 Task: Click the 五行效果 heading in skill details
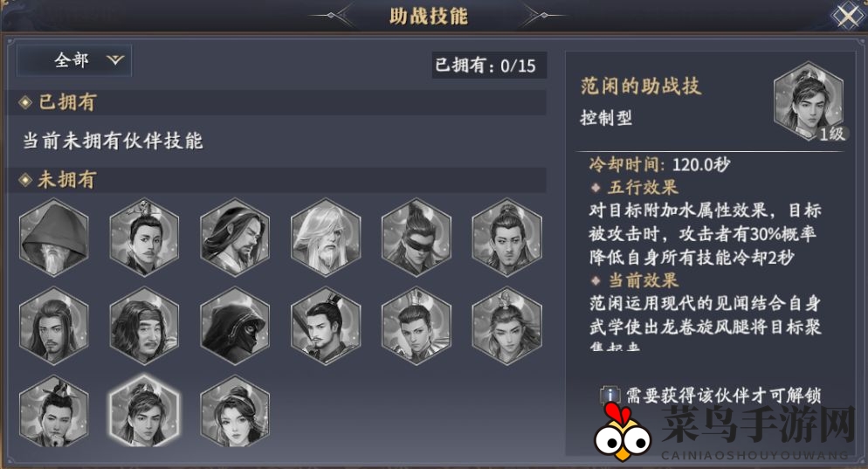pos(642,187)
